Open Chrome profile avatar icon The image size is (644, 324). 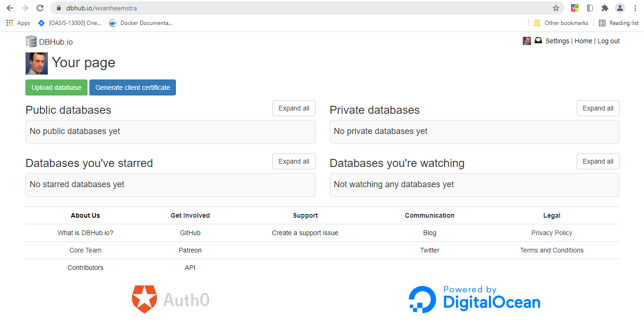(620, 8)
